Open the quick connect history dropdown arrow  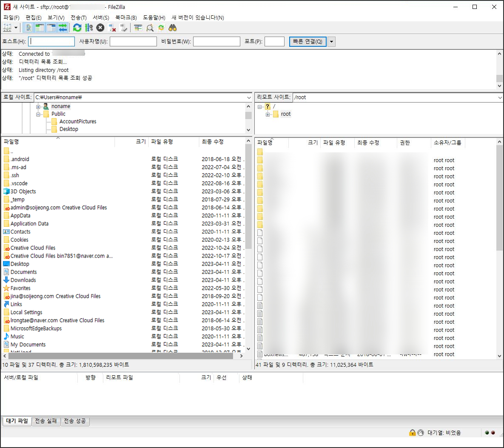pyautogui.click(x=332, y=41)
